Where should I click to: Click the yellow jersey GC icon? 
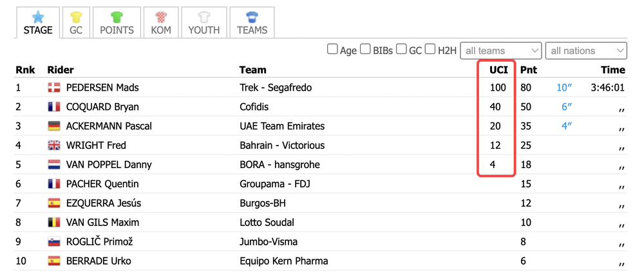(x=76, y=17)
